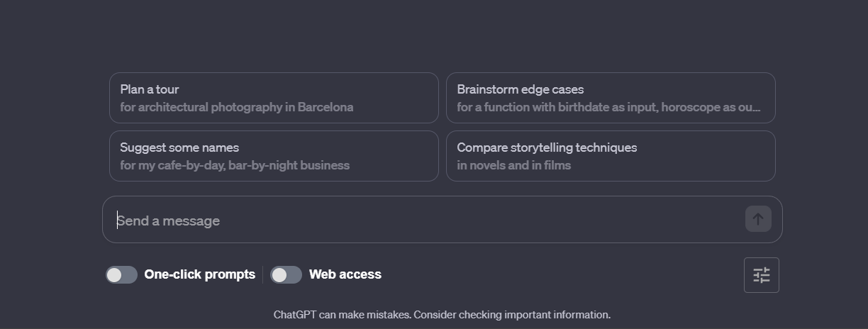This screenshot has height=329, width=868.
Task: Click the Send a message placeholder text
Action: click(x=169, y=221)
